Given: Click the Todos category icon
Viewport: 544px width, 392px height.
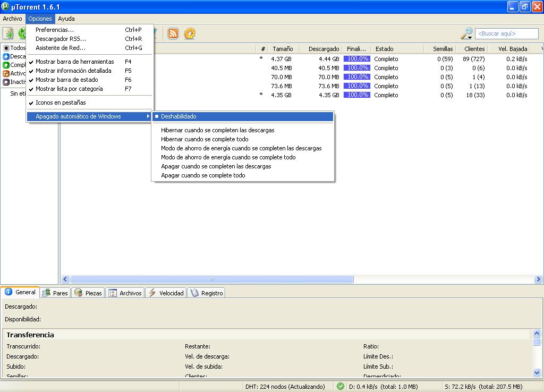Looking at the screenshot, I should coord(6,48).
